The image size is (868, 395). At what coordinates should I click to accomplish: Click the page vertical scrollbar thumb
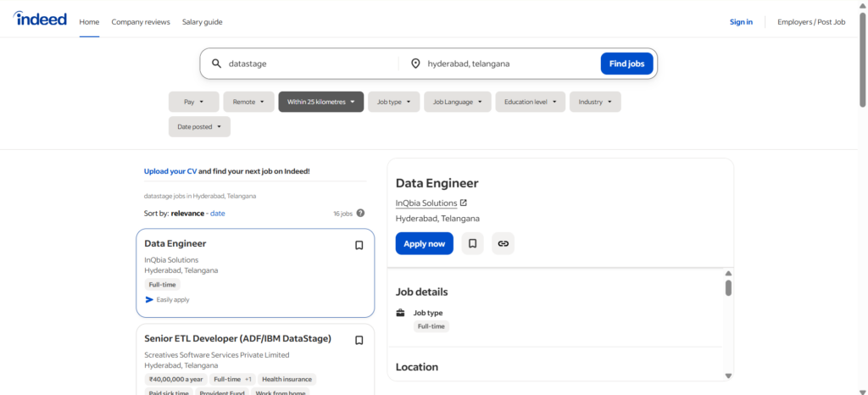pyautogui.click(x=862, y=59)
